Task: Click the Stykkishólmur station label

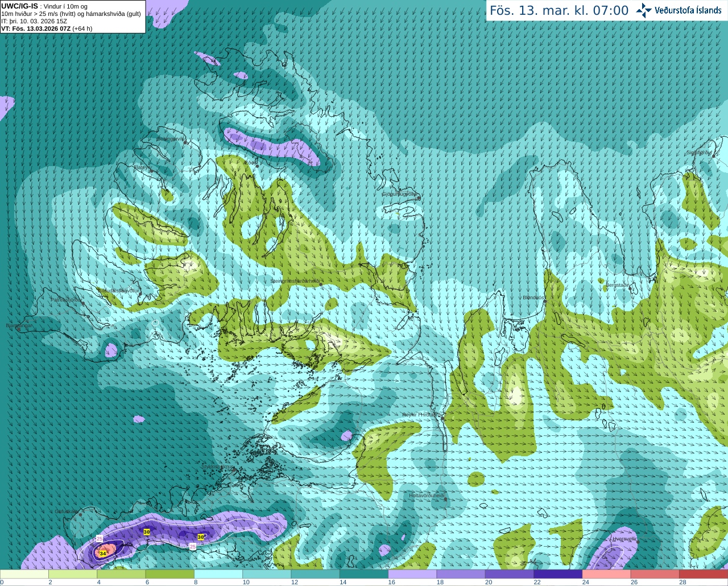Action: click(x=218, y=467)
